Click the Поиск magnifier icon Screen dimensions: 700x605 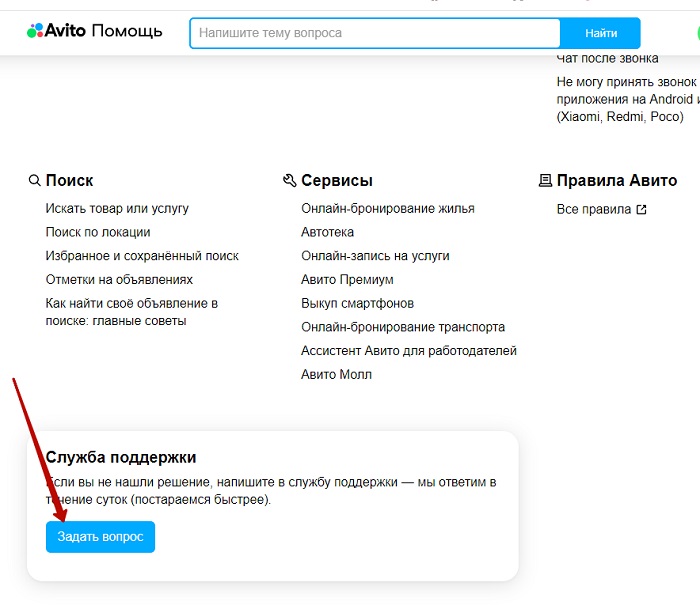[34, 180]
